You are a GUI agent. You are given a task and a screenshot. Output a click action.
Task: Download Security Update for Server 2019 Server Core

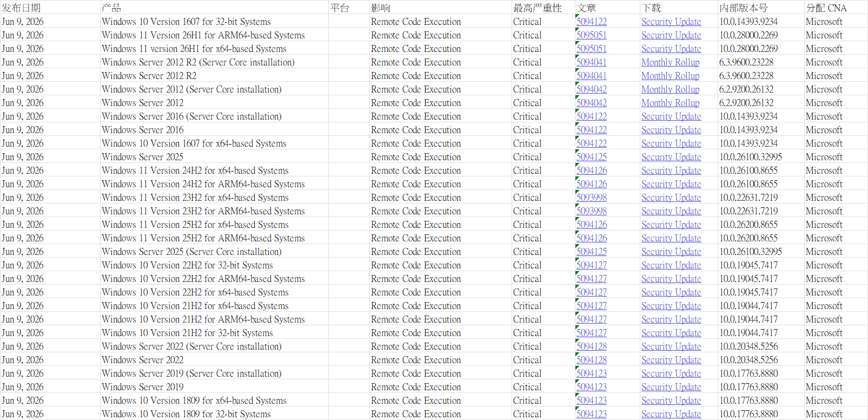(671, 373)
